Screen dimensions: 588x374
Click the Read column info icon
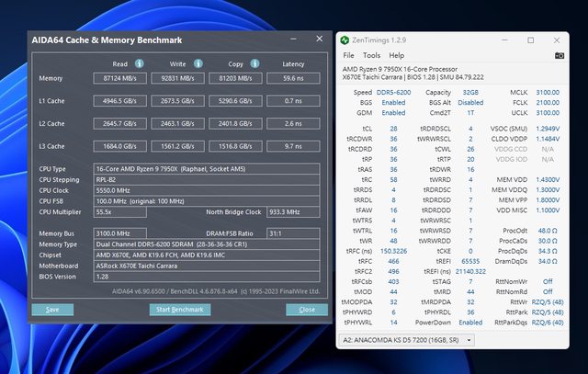click(140, 63)
